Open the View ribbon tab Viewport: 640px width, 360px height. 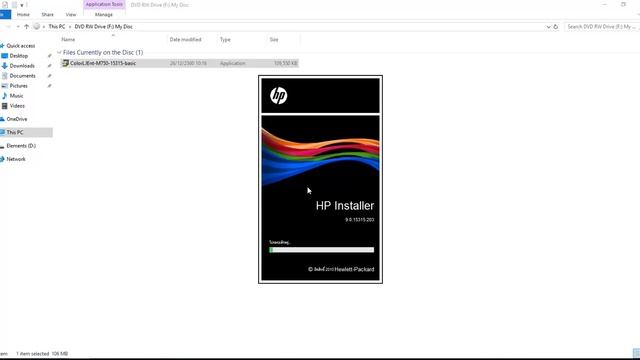(x=71, y=15)
